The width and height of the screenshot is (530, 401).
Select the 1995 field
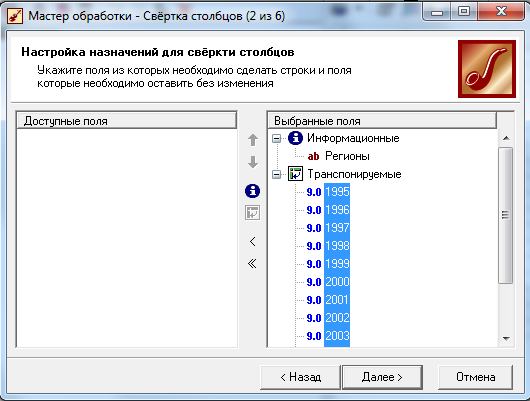coord(337,192)
